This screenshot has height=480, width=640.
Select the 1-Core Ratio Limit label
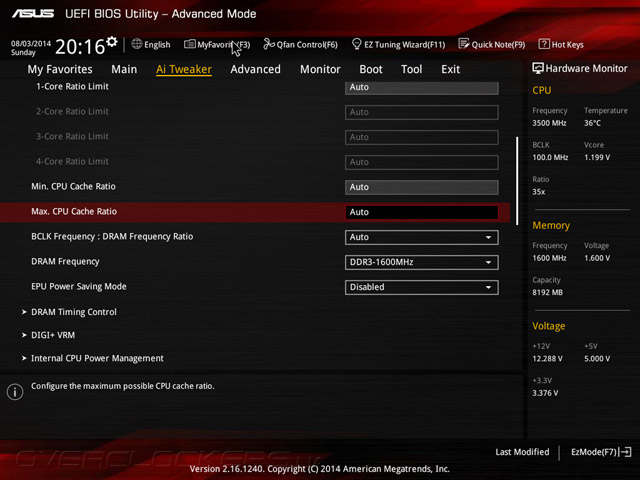pyautogui.click(x=72, y=87)
